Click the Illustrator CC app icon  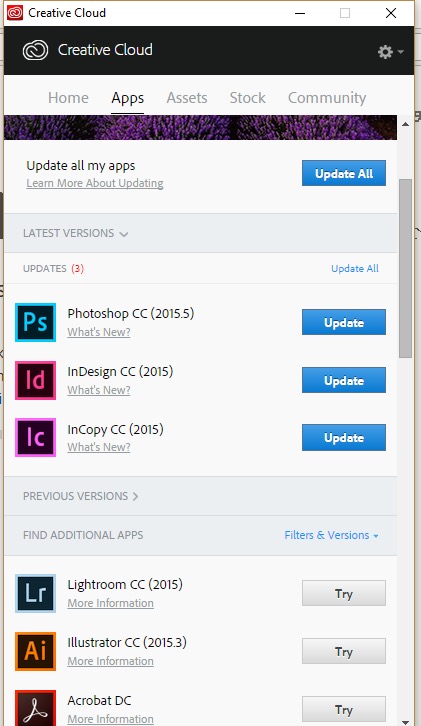[35, 651]
